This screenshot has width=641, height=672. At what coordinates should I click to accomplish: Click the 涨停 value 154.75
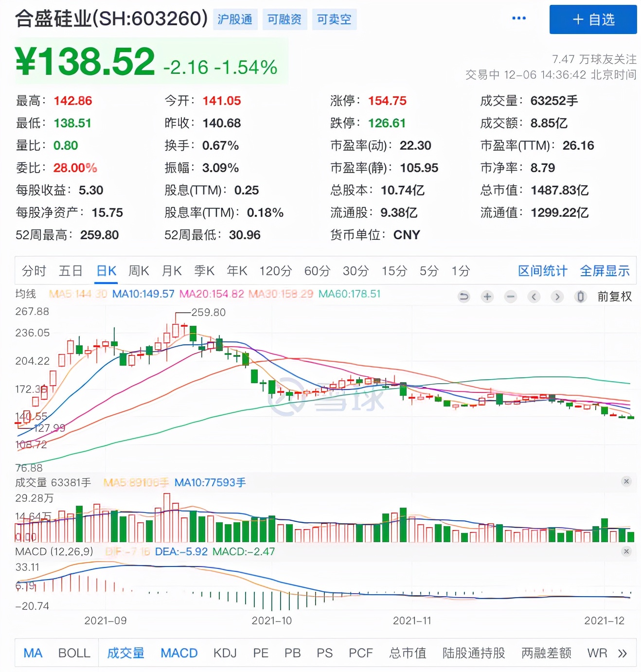[387, 101]
